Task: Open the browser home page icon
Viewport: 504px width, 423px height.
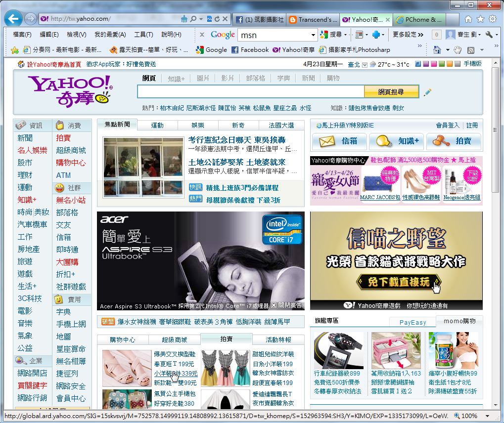Action: [x=468, y=19]
